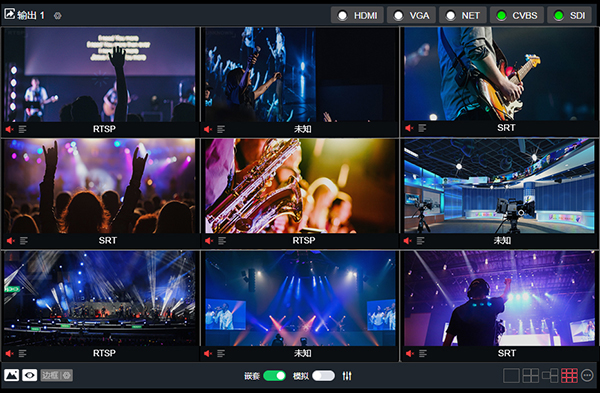Unmute the saxophone RTSP window speaker
Viewport: 600px width, 393px height.
pyautogui.click(x=209, y=241)
